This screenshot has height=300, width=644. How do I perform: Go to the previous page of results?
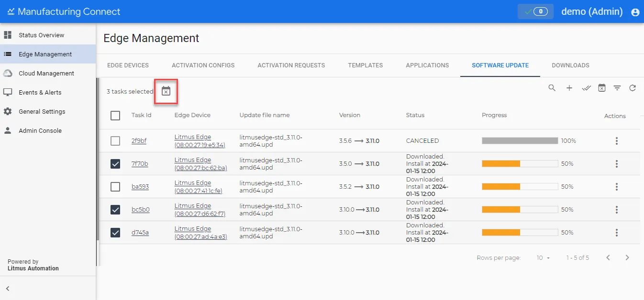click(x=608, y=257)
